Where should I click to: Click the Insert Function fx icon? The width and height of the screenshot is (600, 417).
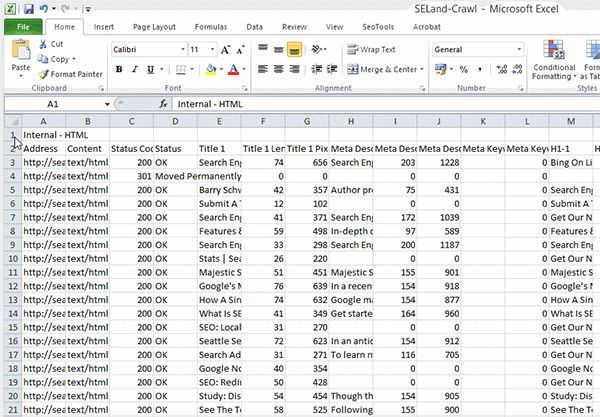(x=164, y=103)
